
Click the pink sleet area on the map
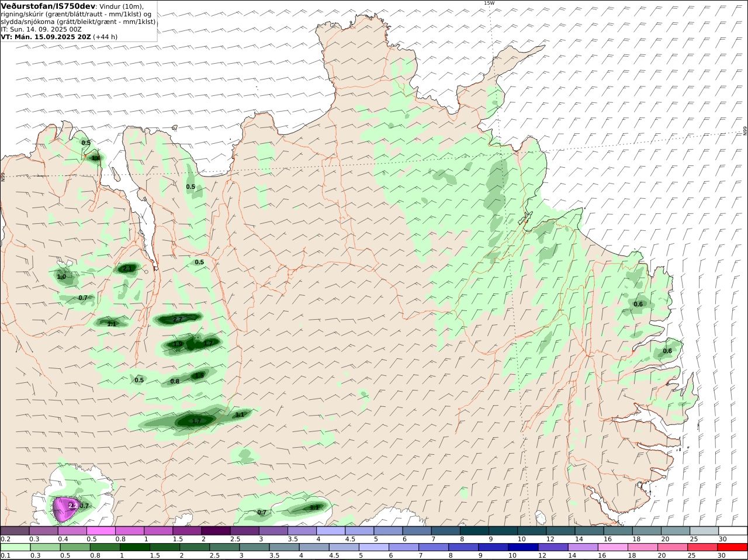tap(64, 509)
